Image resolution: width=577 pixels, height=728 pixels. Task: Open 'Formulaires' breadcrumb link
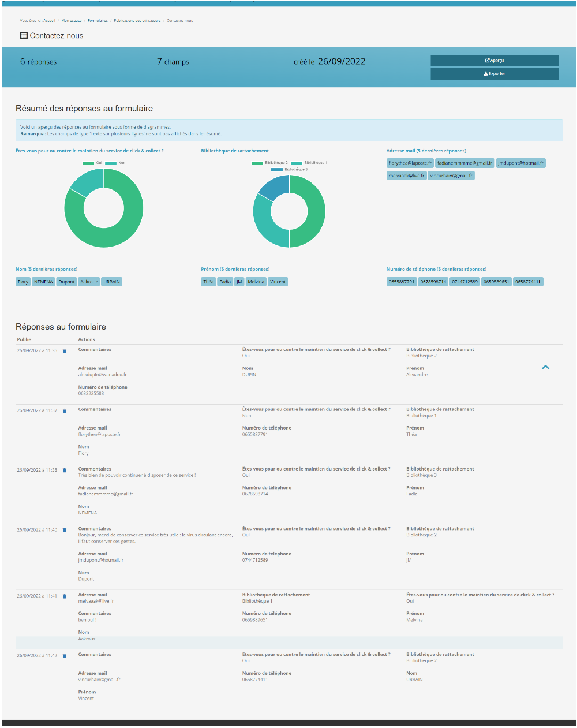coord(98,21)
